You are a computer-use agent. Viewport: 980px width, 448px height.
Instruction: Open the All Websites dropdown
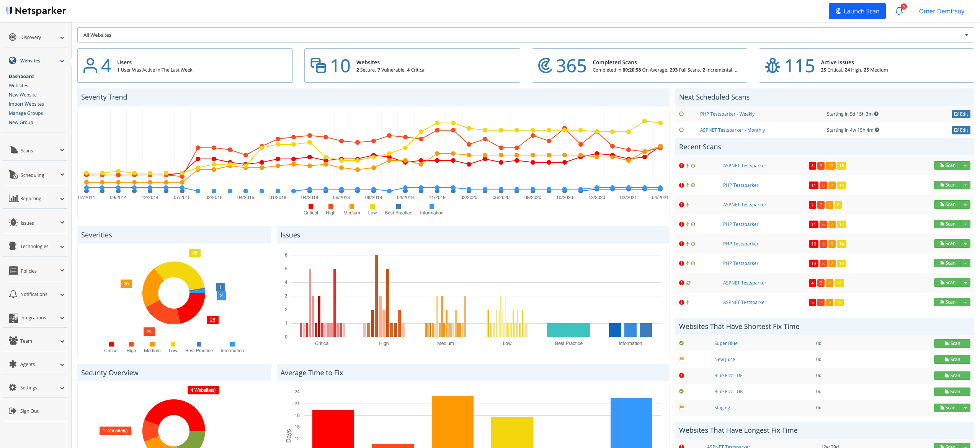[525, 35]
